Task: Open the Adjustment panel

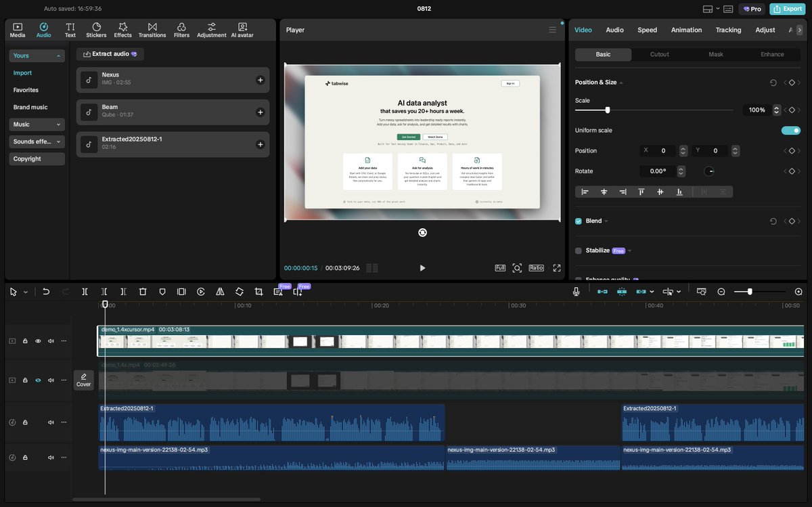Action: click(212, 30)
